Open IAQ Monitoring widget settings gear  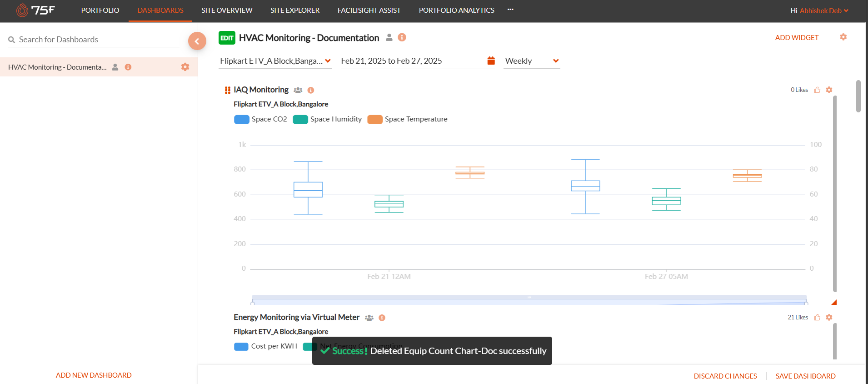829,90
